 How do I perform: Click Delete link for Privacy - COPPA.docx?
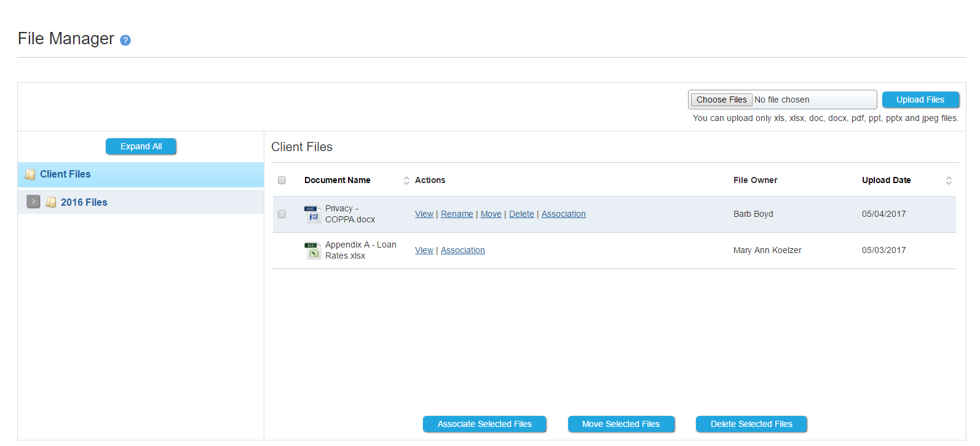521,214
